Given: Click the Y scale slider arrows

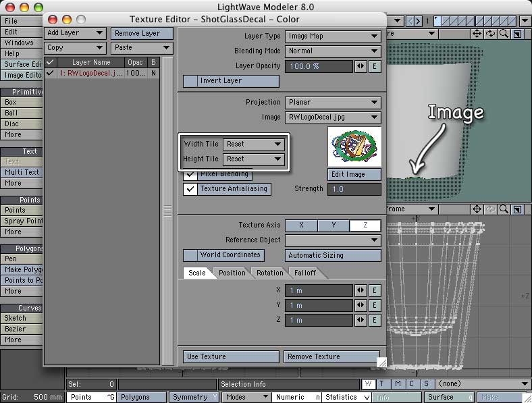Looking at the screenshot, I should pyautogui.click(x=361, y=305).
